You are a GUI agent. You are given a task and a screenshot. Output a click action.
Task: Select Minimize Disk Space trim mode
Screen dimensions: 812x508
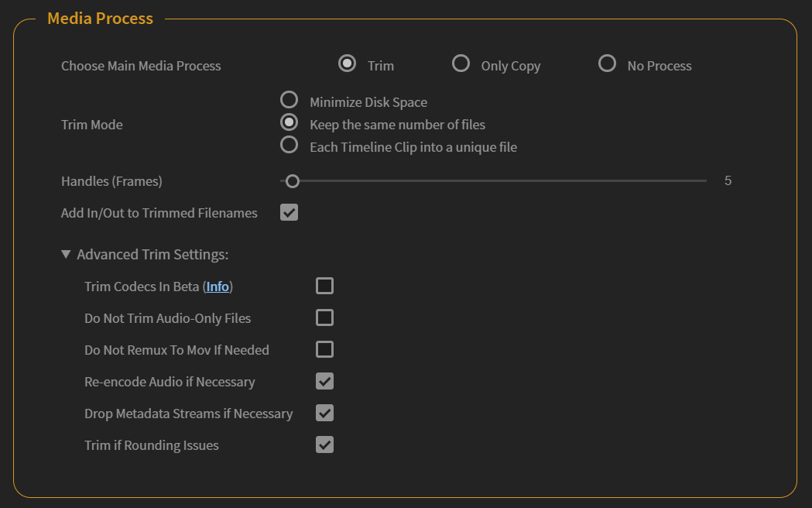point(290,99)
